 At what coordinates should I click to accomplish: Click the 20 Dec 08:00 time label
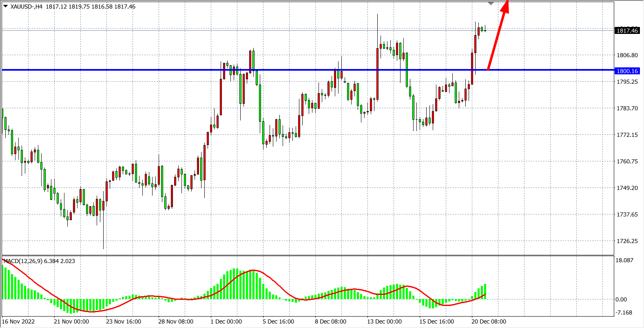[x=489, y=321]
